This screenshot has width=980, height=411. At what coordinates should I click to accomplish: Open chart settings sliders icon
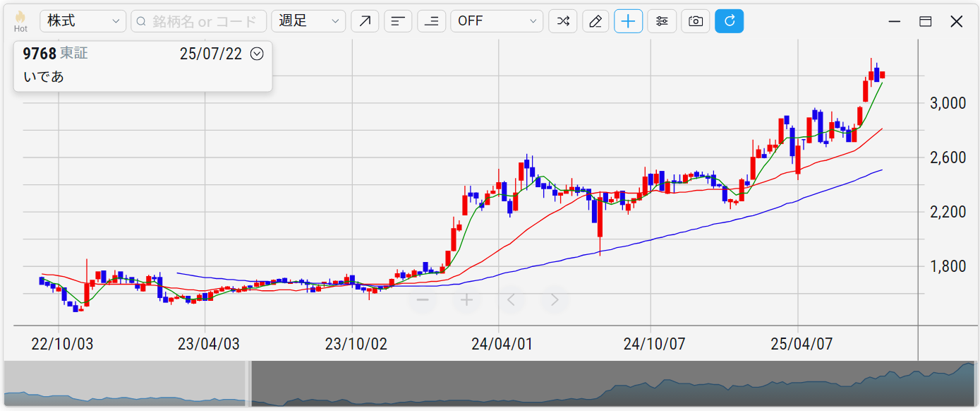662,21
